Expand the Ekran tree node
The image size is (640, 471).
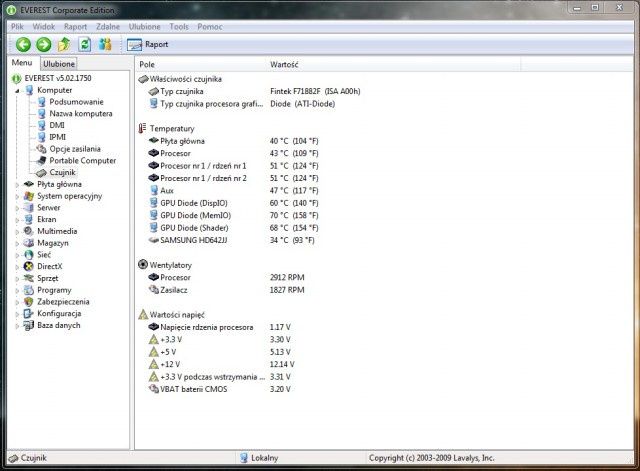point(17,220)
